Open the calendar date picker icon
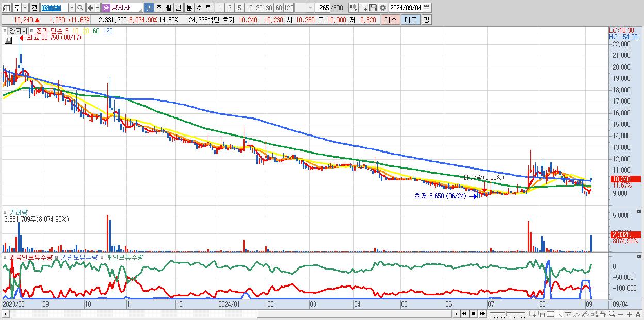This screenshot has width=644, height=320. (x=427, y=8)
